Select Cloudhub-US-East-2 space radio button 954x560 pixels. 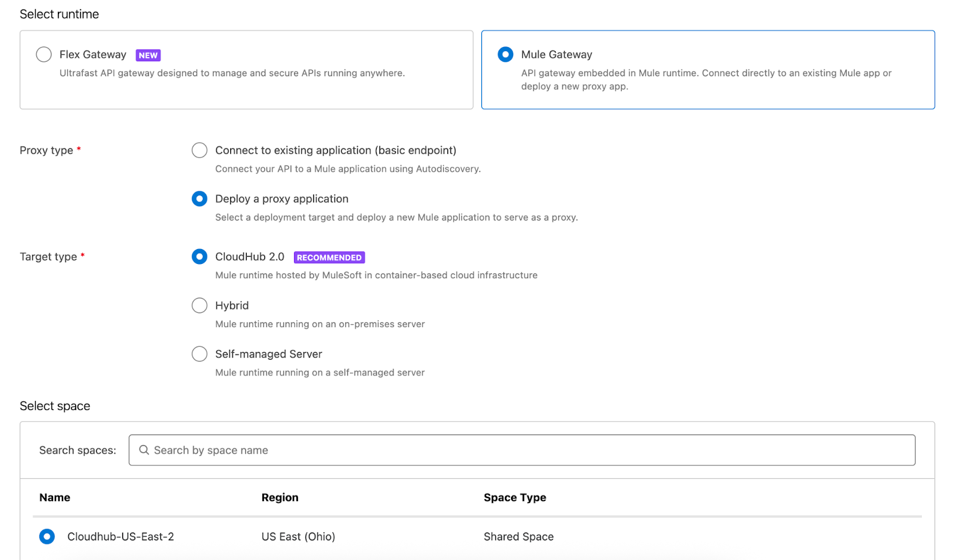(x=47, y=537)
